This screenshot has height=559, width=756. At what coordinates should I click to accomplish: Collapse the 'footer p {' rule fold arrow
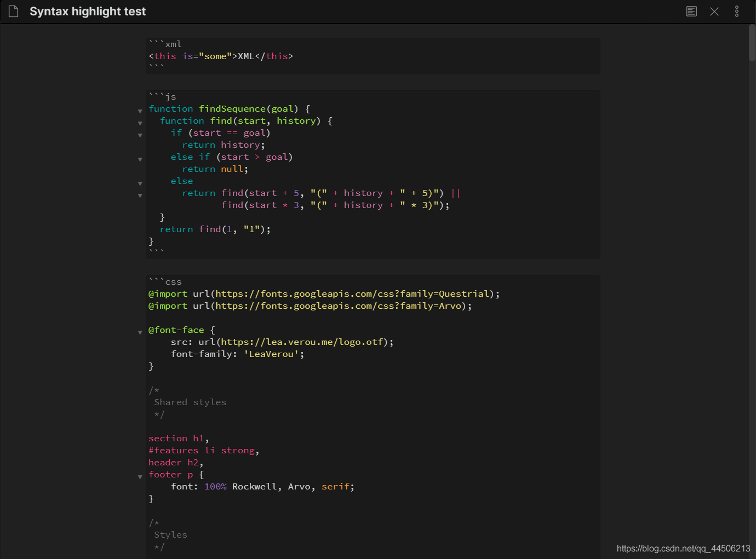140,477
